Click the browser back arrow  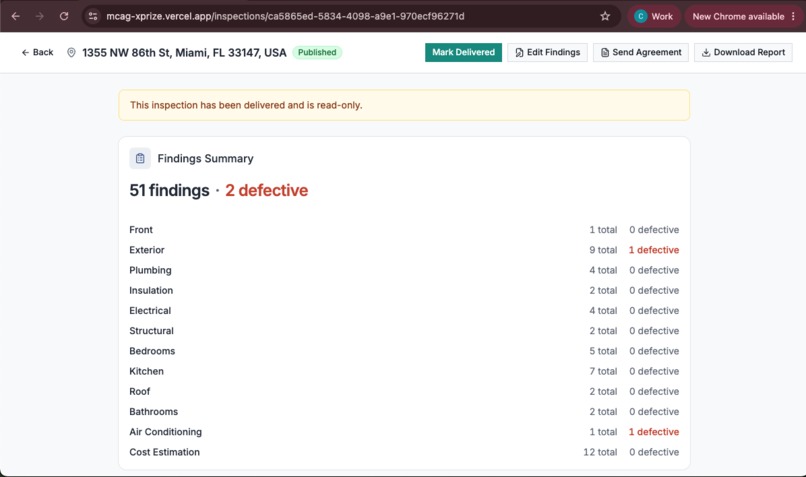click(x=15, y=16)
